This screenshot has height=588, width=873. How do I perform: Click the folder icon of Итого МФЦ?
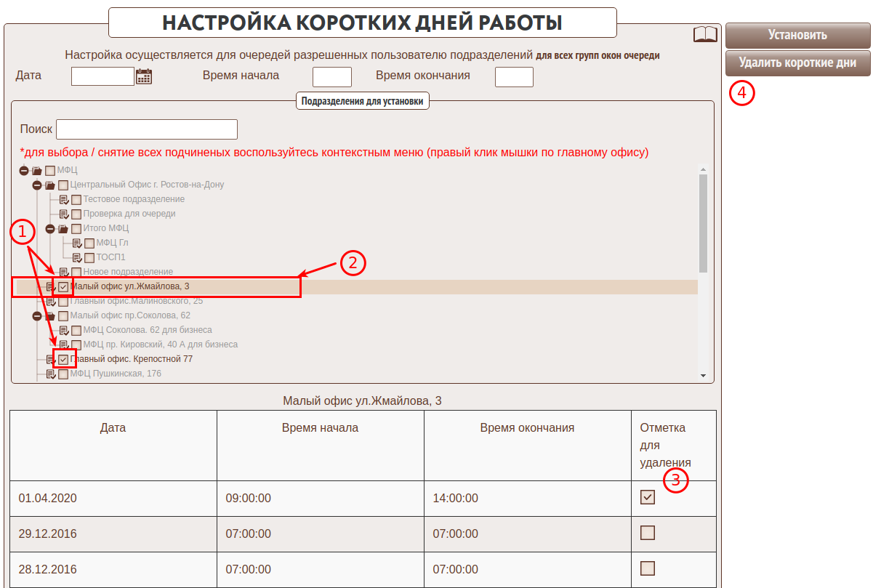tap(63, 228)
